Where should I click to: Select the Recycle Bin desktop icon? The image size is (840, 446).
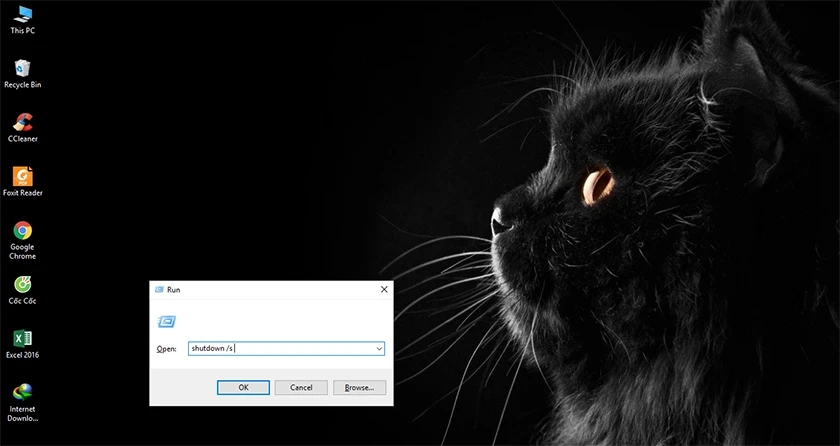pos(22,74)
